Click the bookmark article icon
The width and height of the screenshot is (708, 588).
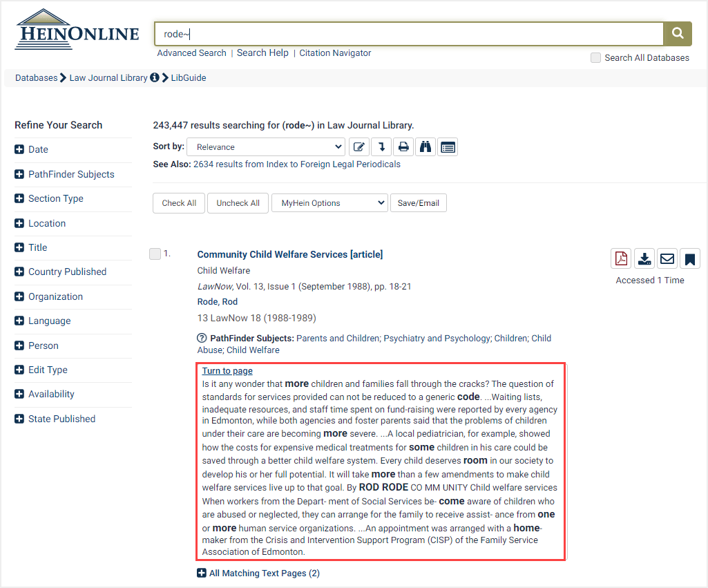coord(689,259)
